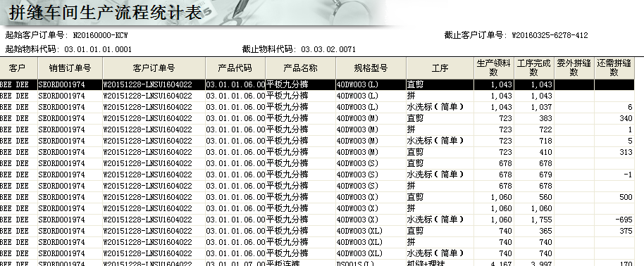Click the 截止客户订单号 value W20160325-6278-412
This screenshot has width=644, height=266.
(x=550, y=35)
